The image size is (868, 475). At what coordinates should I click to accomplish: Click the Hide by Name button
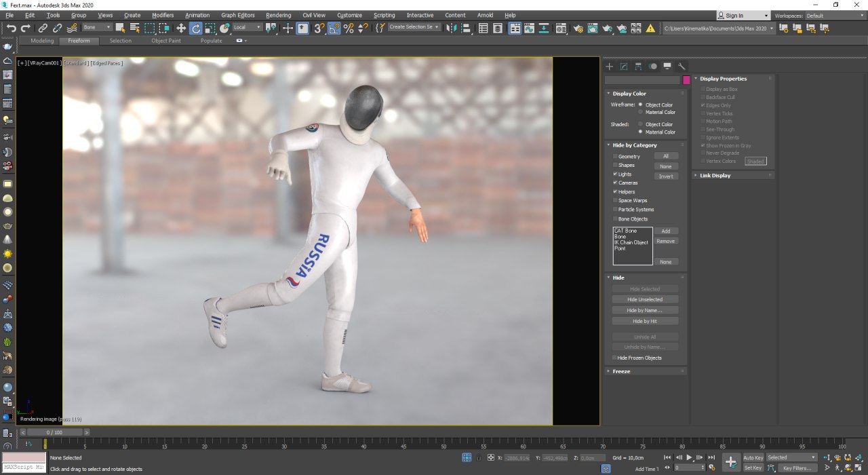(645, 310)
